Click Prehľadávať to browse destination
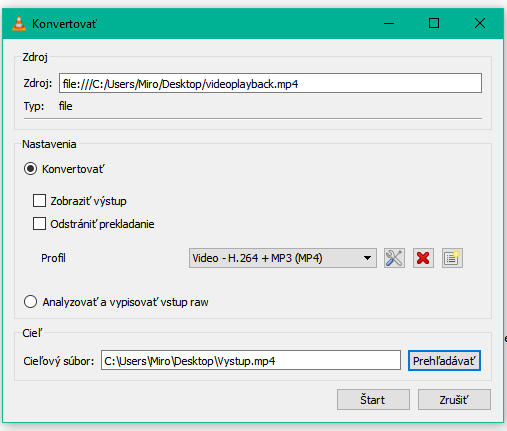The width and height of the screenshot is (507, 431). pyautogui.click(x=444, y=361)
